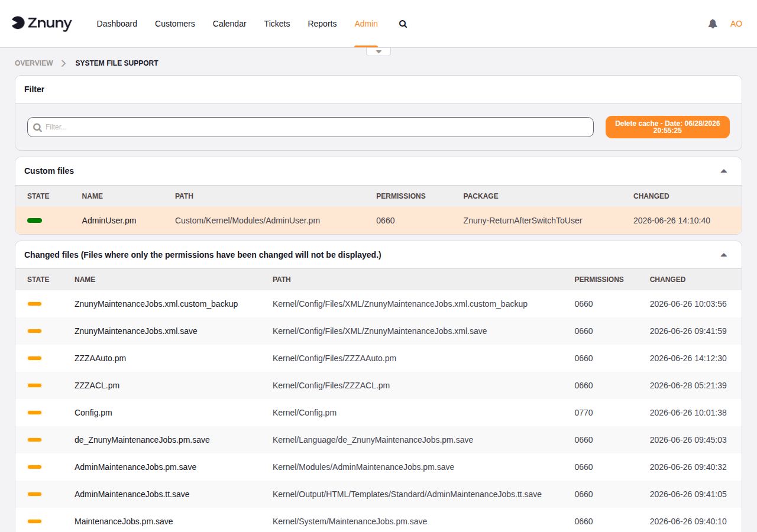Select the AdminUser.pm file name

[109, 220]
